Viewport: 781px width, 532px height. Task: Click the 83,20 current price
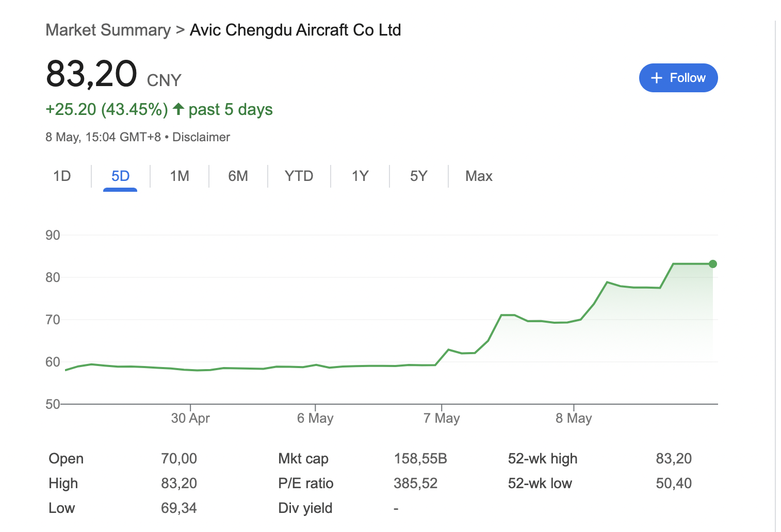[91, 74]
